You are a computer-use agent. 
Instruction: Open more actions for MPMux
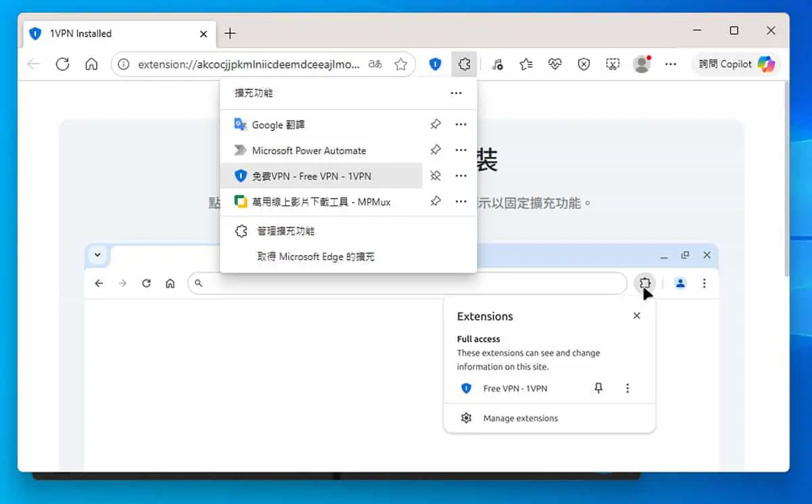(461, 202)
